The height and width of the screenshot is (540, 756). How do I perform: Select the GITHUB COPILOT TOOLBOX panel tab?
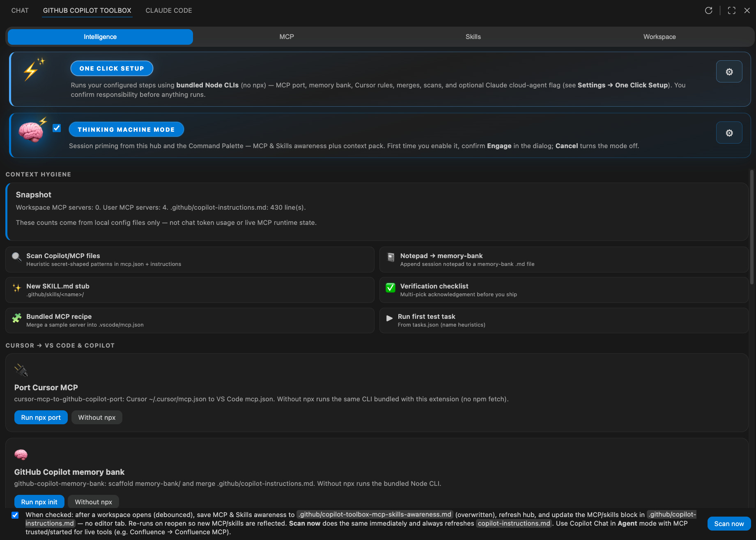point(87,11)
